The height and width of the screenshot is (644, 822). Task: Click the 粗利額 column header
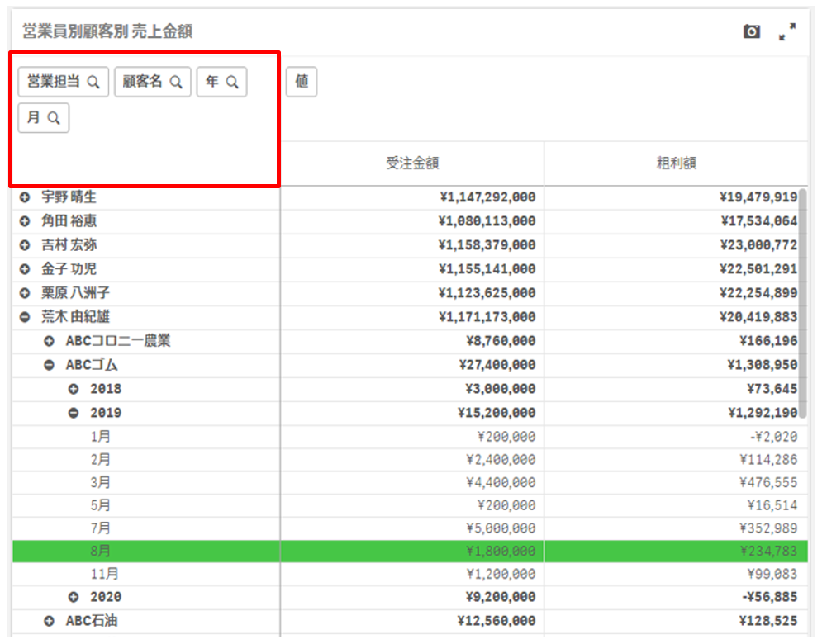point(676,163)
